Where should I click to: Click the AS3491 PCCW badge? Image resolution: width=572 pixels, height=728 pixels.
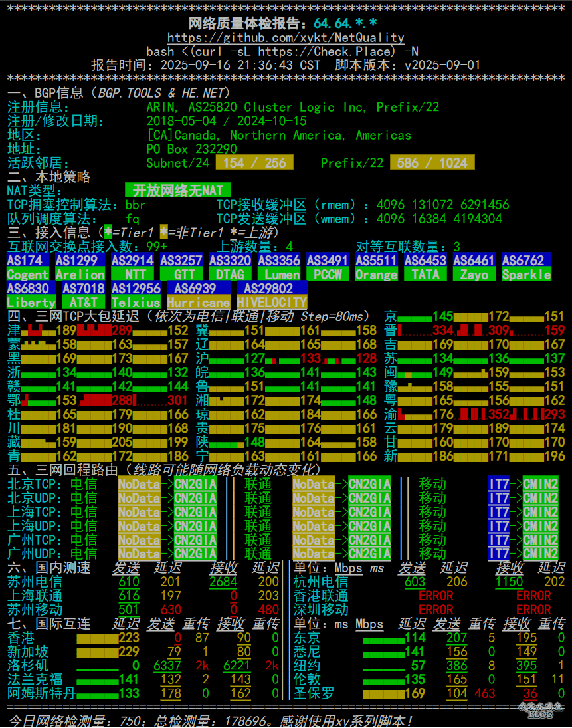(328, 267)
